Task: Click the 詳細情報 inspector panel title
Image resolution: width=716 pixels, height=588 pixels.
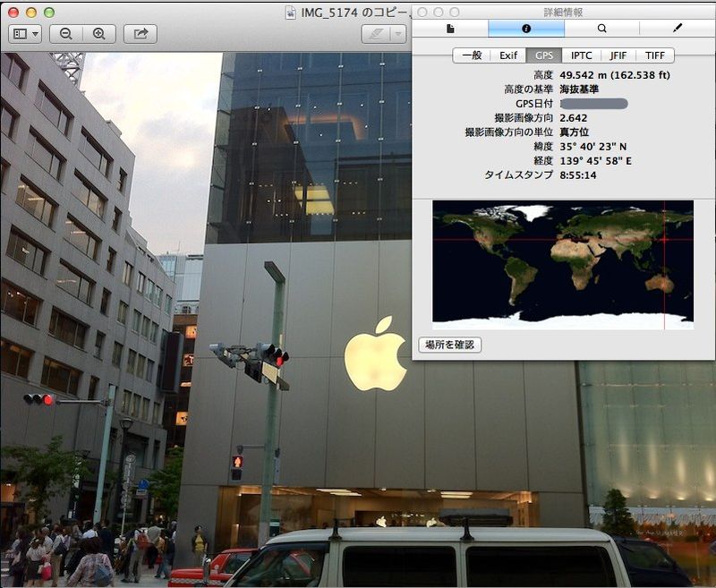Action: tap(563, 13)
